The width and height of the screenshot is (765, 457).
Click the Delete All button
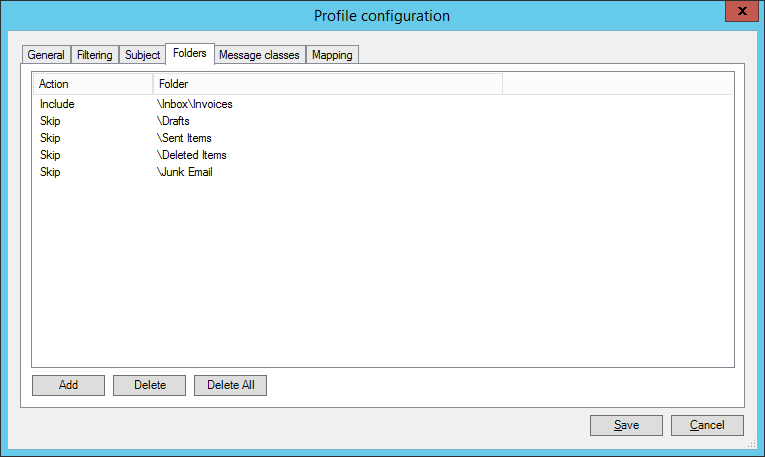[x=230, y=385]
